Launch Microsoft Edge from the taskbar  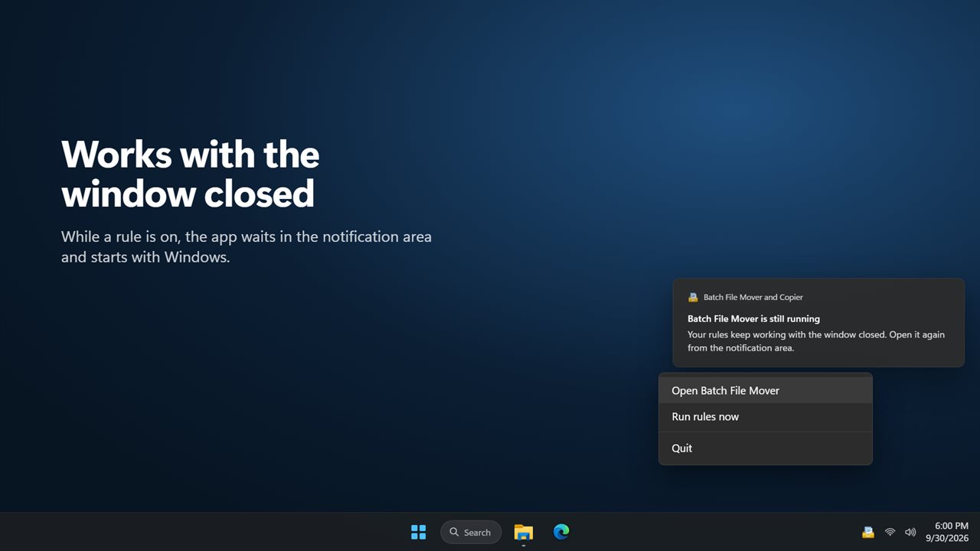click(x=561, y=532)
